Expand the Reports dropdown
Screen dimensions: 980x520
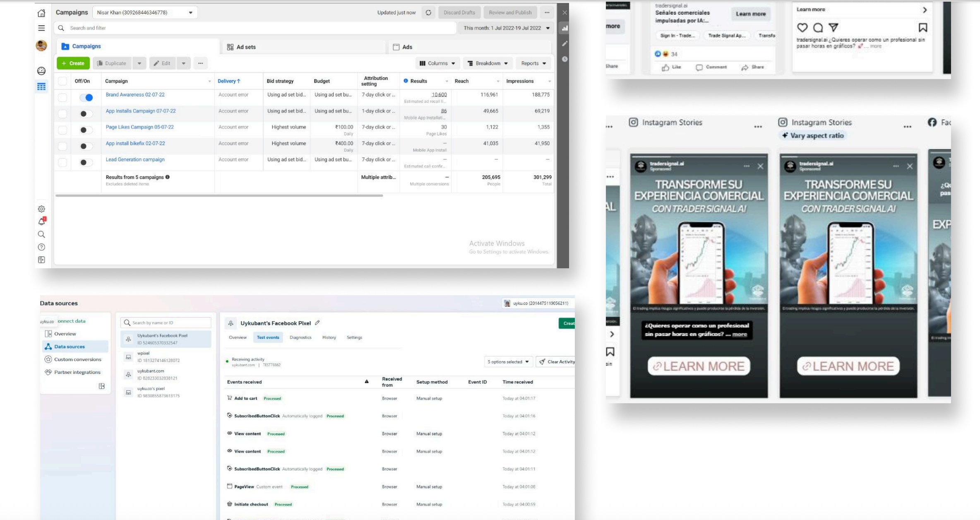pos(533,63)
